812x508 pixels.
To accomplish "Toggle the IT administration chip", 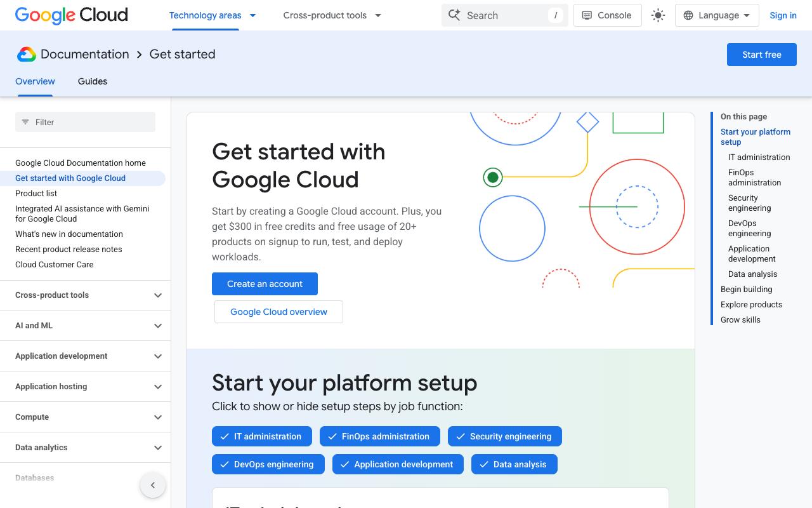I will (x=262, y=436).
